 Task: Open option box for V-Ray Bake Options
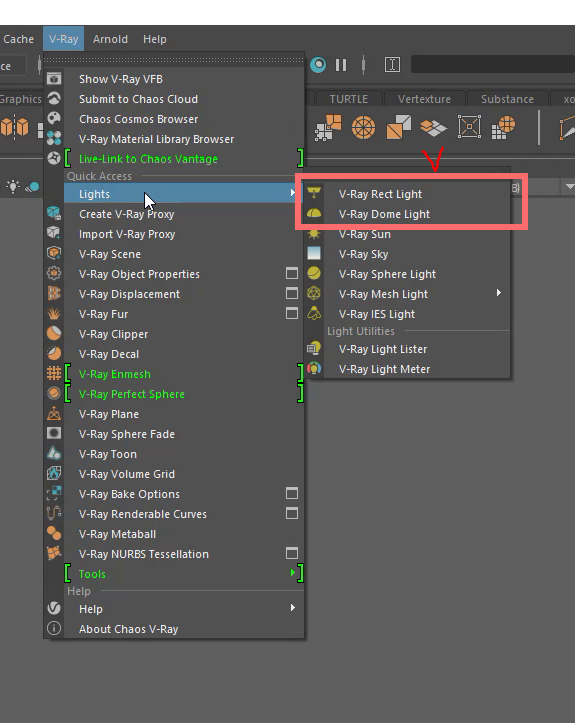coord(292,493)
